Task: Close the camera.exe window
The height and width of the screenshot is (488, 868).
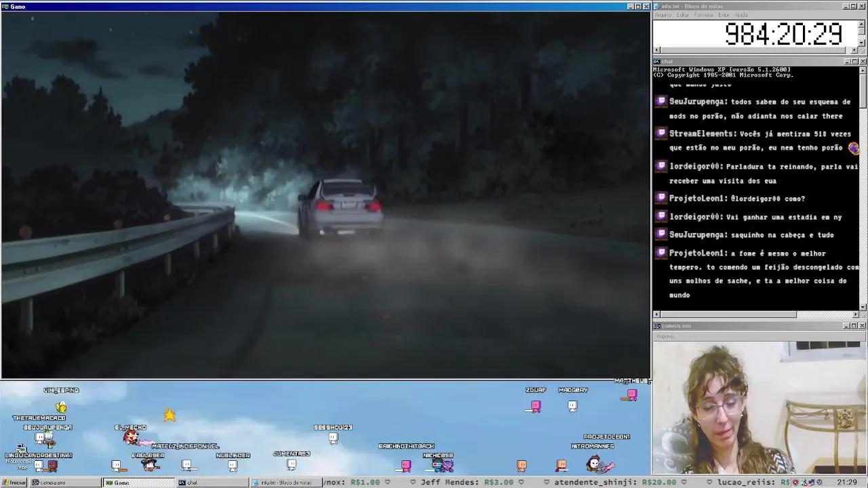Action: point(863,326)
